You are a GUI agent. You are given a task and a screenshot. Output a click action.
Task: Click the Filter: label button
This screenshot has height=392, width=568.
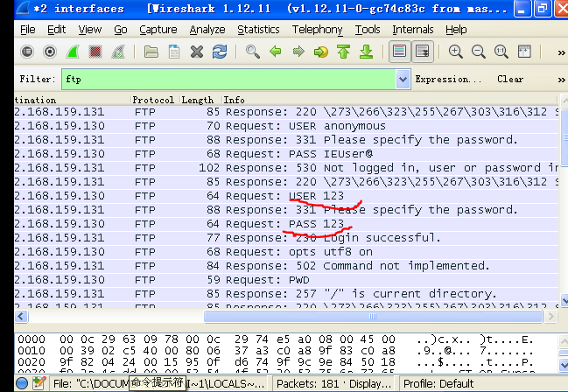click(38, 79)
